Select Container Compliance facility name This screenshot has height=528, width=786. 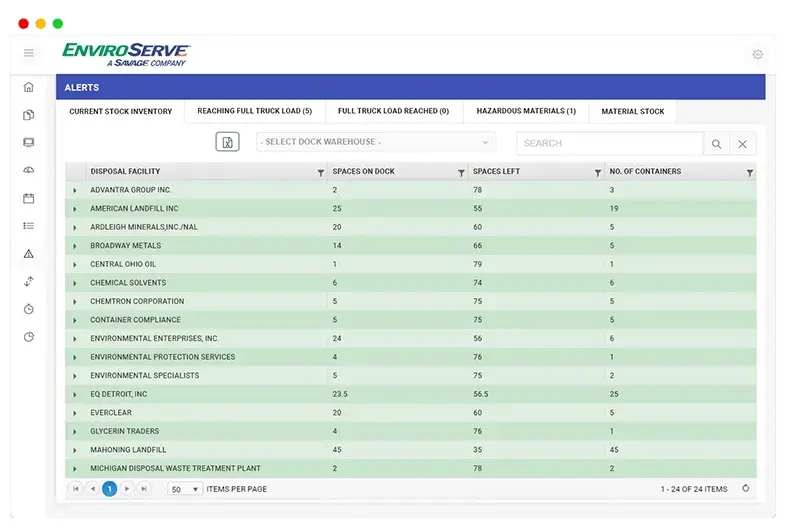coord(135,320)
